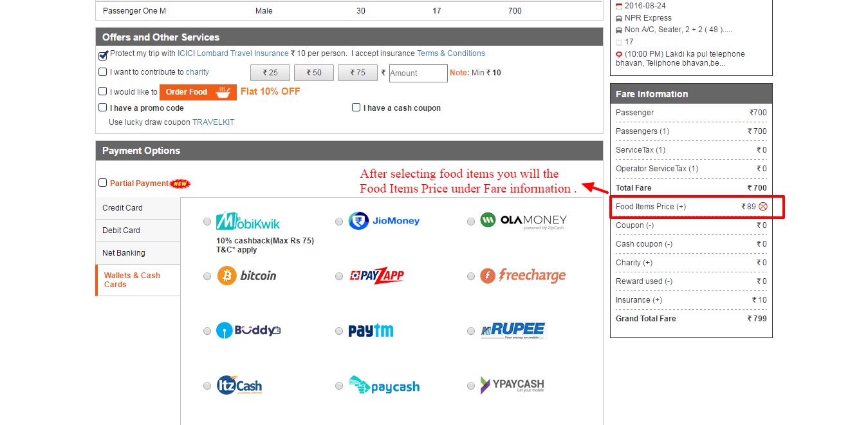Click the bitcoin payment logo
This screenshot has height=425, width=868.
tap(247, 276)
